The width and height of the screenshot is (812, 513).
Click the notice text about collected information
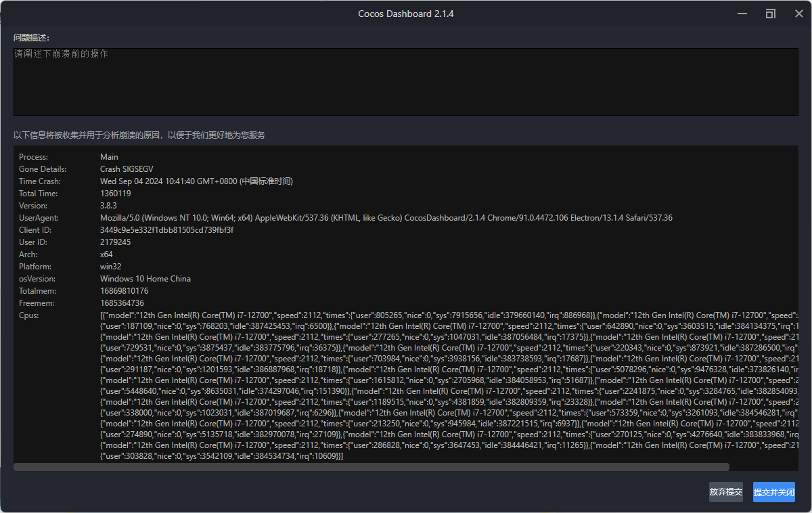tap(139, 135)
